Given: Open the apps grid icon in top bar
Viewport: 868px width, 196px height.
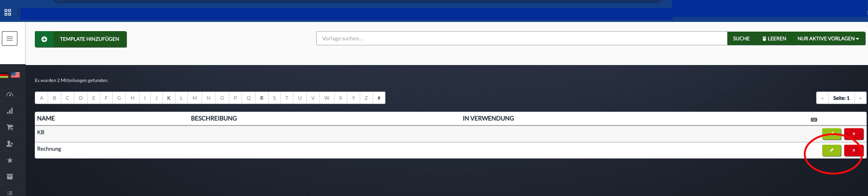Looking at the screenshot, I should pos(8,12).
